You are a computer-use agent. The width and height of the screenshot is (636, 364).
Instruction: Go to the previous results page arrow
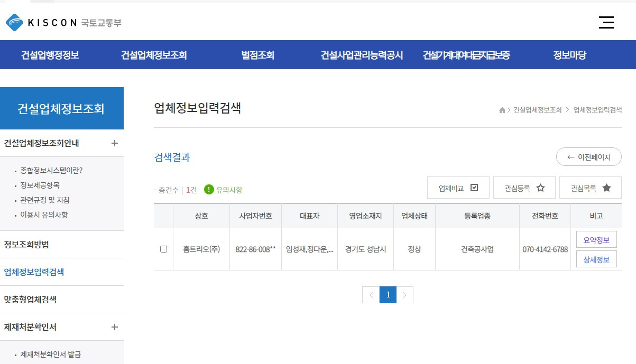[371, 295]
